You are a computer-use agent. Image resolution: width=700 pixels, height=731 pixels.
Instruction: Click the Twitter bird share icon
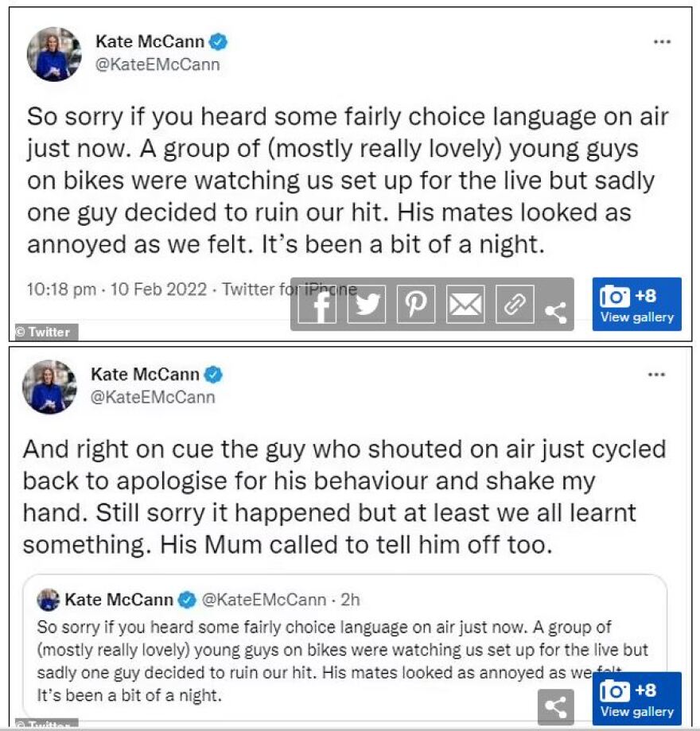[367, 305]
